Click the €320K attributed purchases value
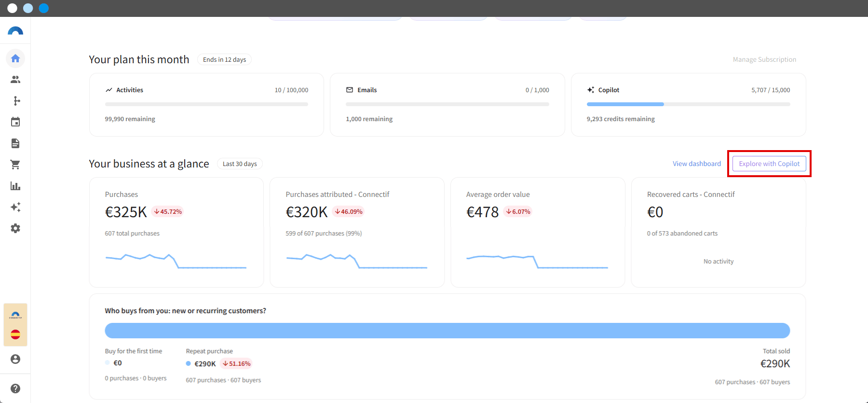Image resolution: width=868 pixels, height=403 pixels. pos(307,212)
